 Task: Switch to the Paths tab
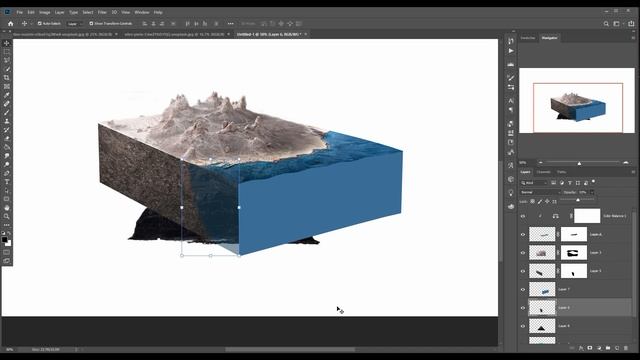coord(562,172)
